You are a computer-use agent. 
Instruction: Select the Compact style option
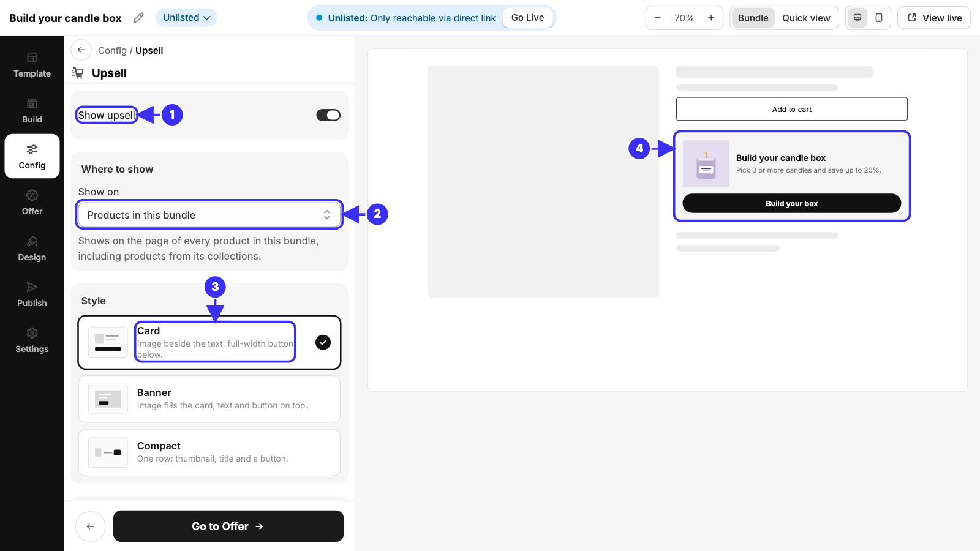coord(209,452)
